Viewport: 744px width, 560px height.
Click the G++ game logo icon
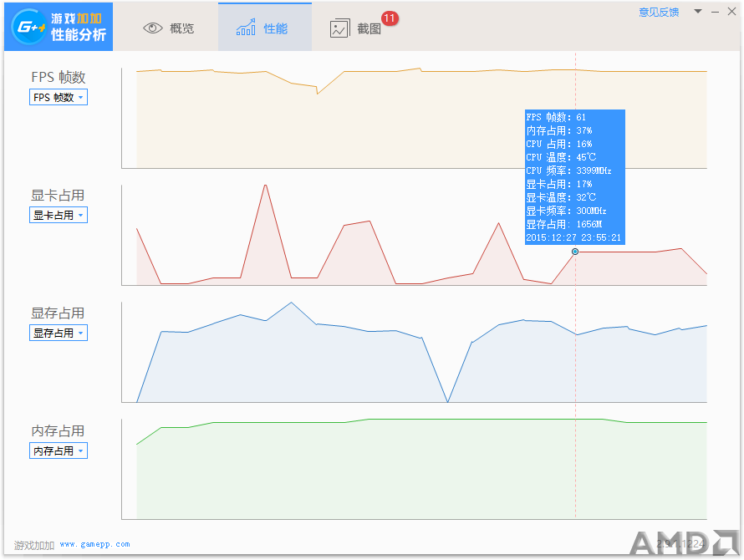[x=28, y=27]
